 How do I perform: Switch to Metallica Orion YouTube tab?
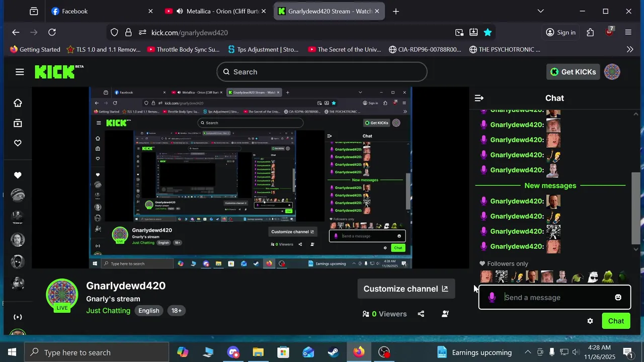(x=216, y=11)
